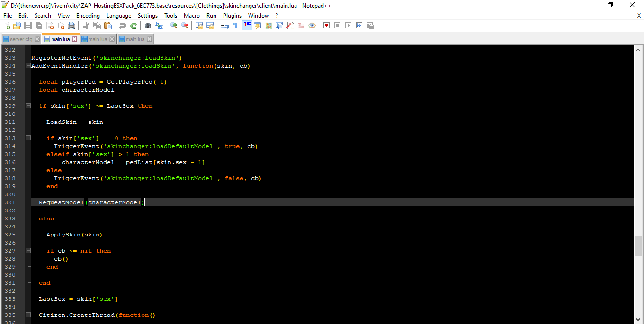Image resolution: width=644 pixels, height=324 pixels.
Task: Click the 'RequestModel(characterModel)' line
Action: [x=91, y=202]
